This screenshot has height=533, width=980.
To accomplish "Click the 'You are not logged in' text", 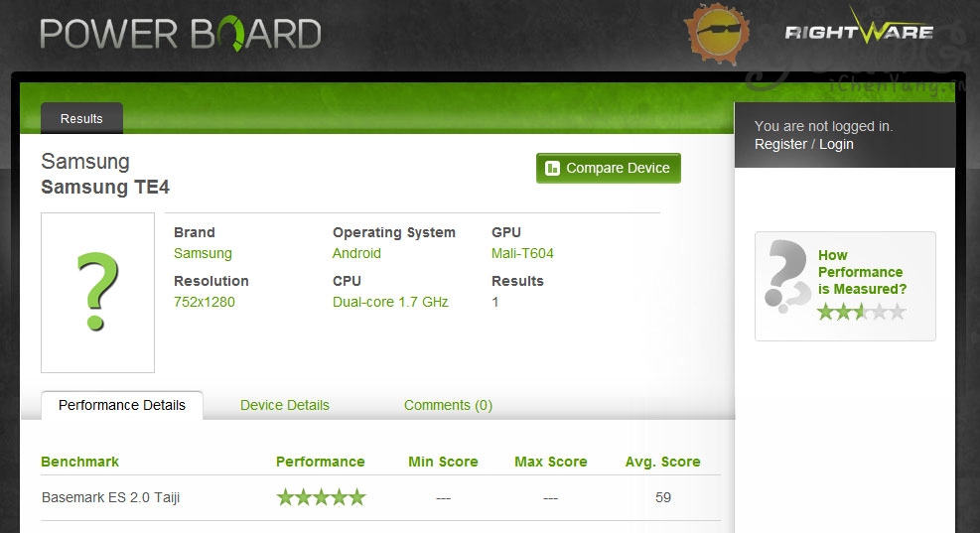I will [x=823, y=126].
